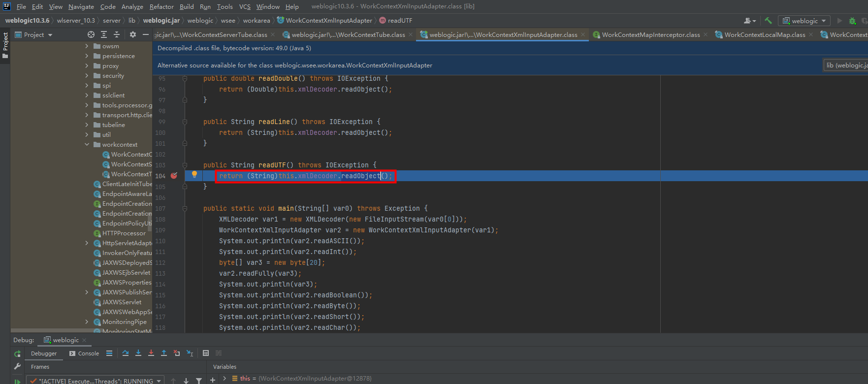Image resolution: width=868 pixels, height=384 pixels.
Task: Open the Navigate menu
Action: pos(81,6)
